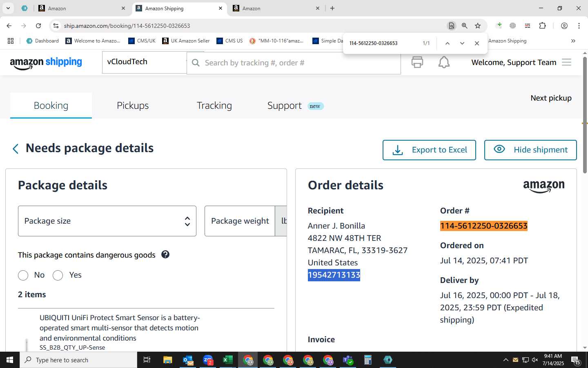Click the Export to Excel button
This screenshot has height=368, width=588.
pos(429,150)
